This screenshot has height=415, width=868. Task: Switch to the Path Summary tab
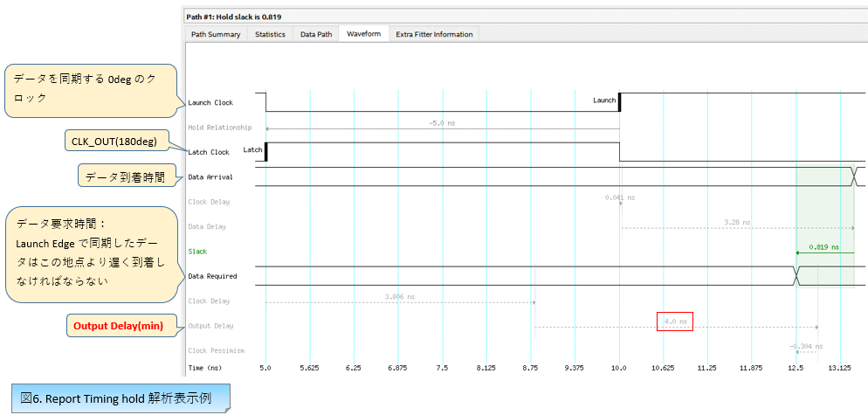(x=216, y=34)
